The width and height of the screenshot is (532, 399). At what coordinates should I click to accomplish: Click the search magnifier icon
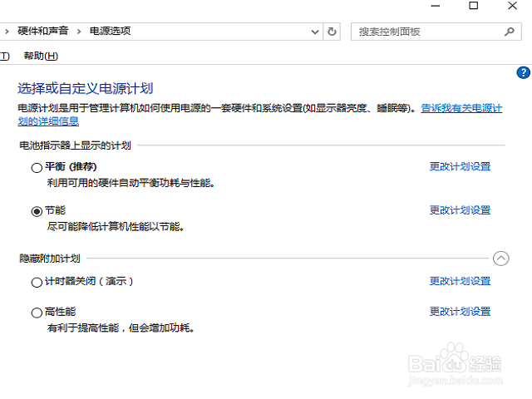click(x=509, y=32)
